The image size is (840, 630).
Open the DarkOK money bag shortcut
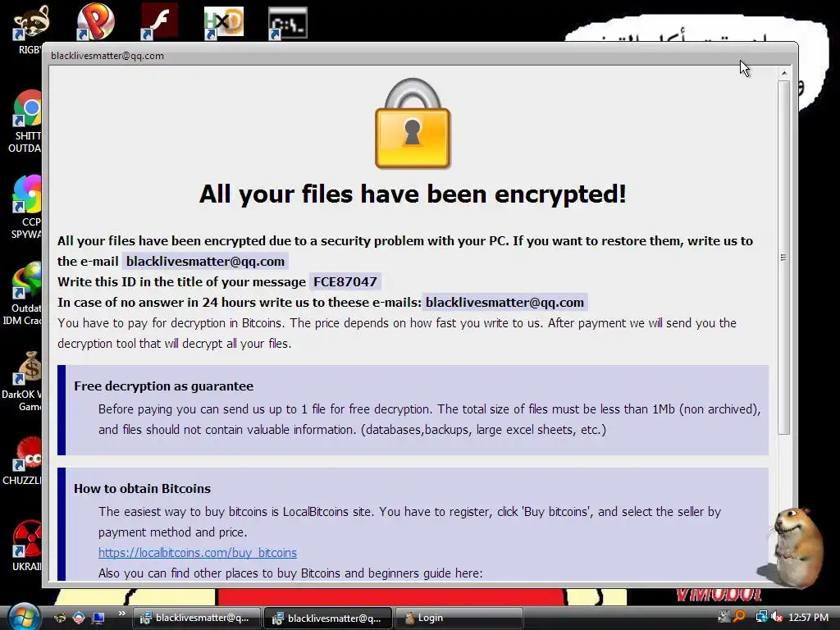[26, 368]
